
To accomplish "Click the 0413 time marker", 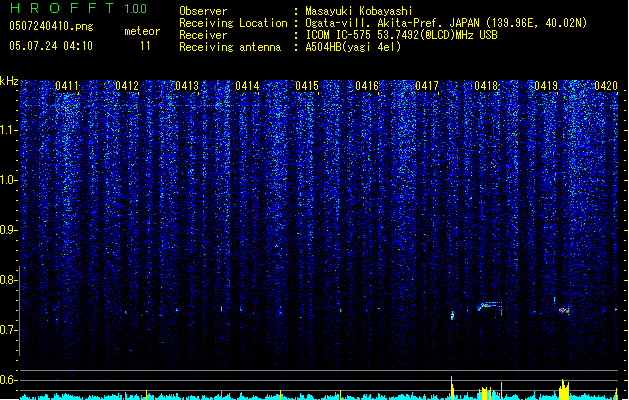I will click(x=187, y=86).
